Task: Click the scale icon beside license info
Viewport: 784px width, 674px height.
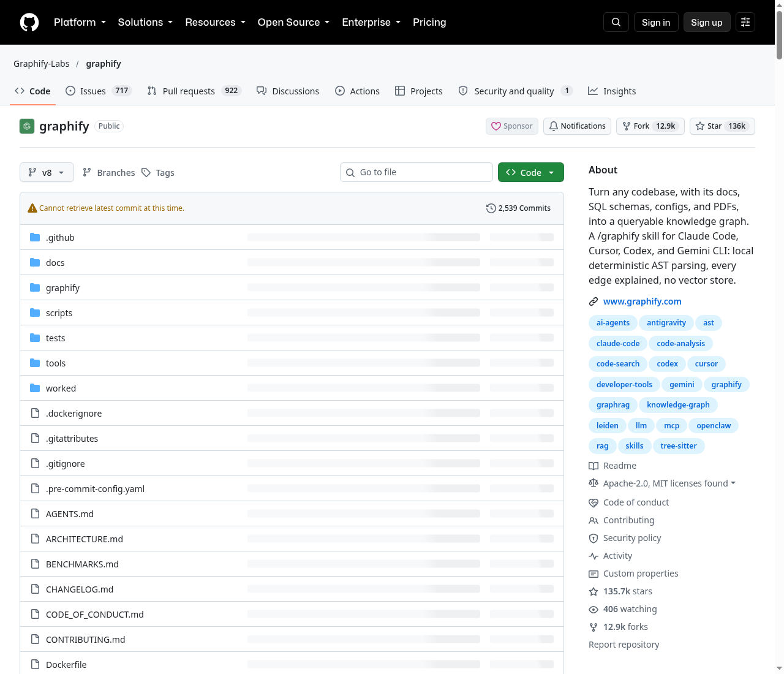Action: (594, 483)
